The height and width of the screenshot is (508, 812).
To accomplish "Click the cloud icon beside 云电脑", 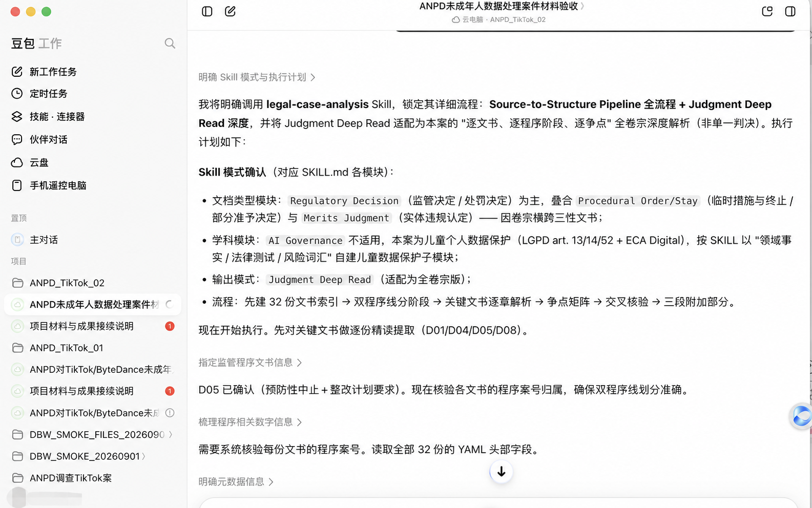I will (x=455, y=19).
